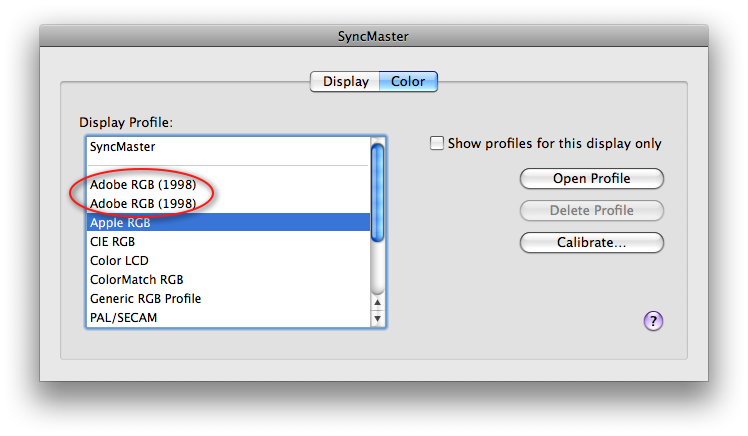The image size is (748, 436).
Task: Choose the first Adobe RGB (1998) profile
Action: click(x=229, y=185)
